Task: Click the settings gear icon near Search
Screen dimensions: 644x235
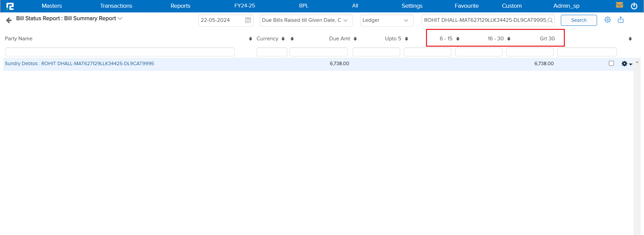Action: [x=607, y=20]
